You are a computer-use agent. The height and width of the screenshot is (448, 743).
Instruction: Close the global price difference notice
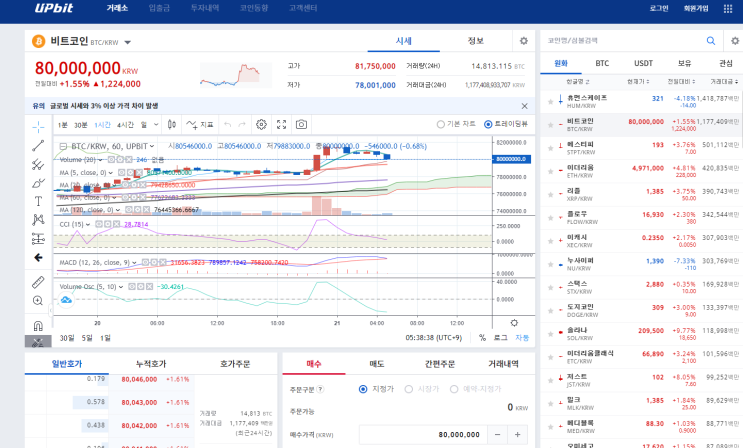(524, 106)
